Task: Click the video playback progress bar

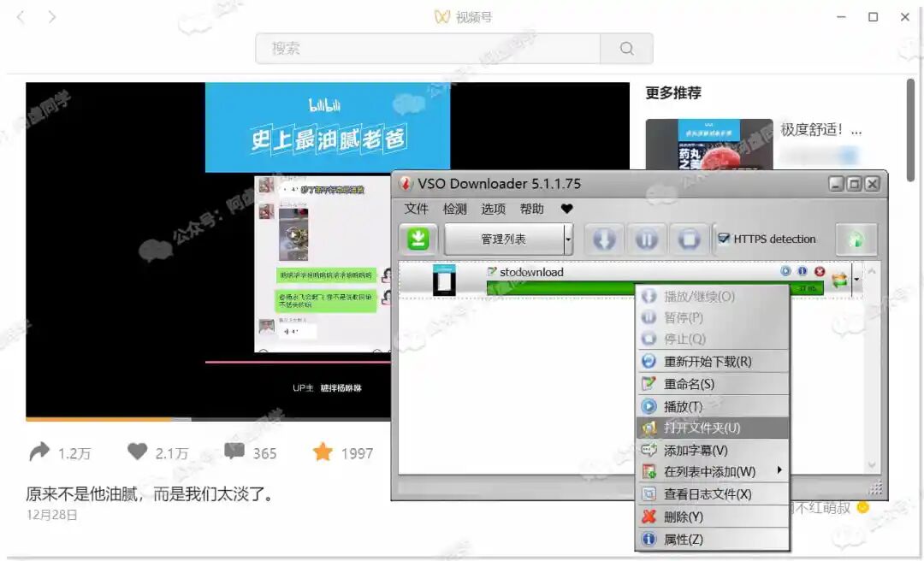Action: coord(208,420)
